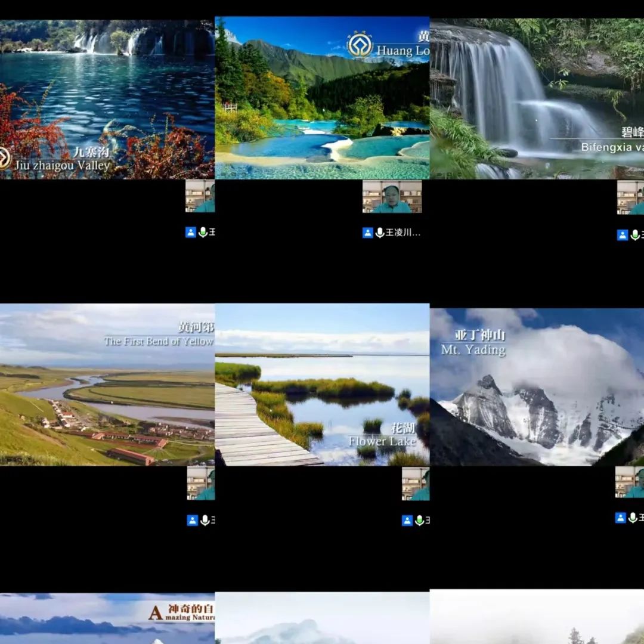Open the presenter webcam thumbnail under the Flower Lake video

[416, 483]
